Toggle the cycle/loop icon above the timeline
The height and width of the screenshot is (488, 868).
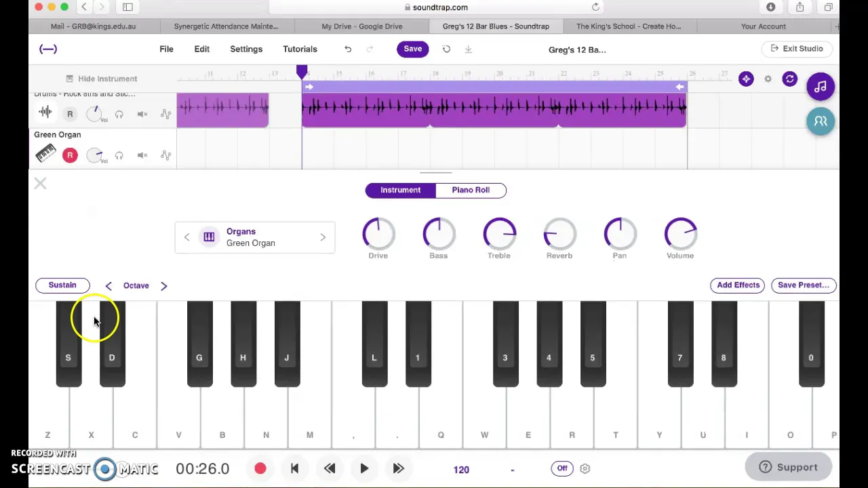coord(789,79)
